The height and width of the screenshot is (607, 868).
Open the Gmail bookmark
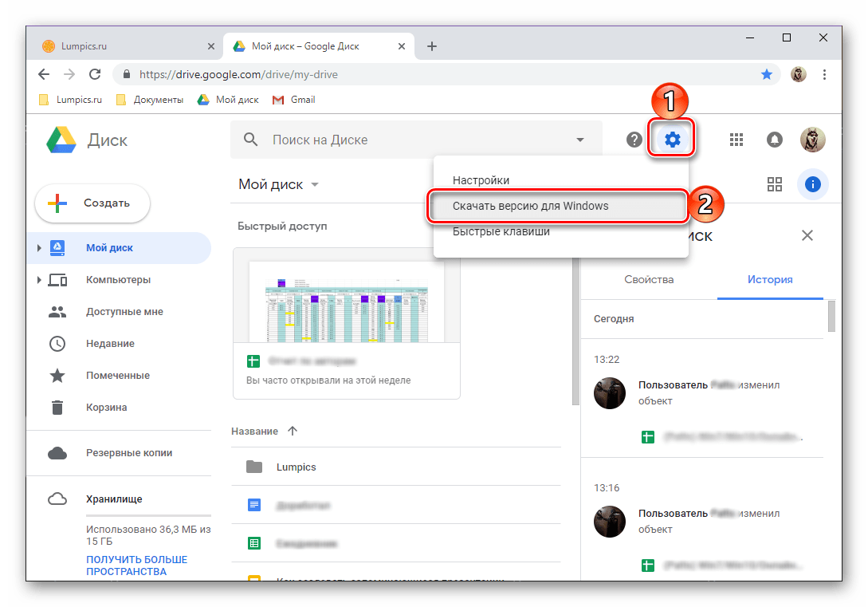[294, 100]
